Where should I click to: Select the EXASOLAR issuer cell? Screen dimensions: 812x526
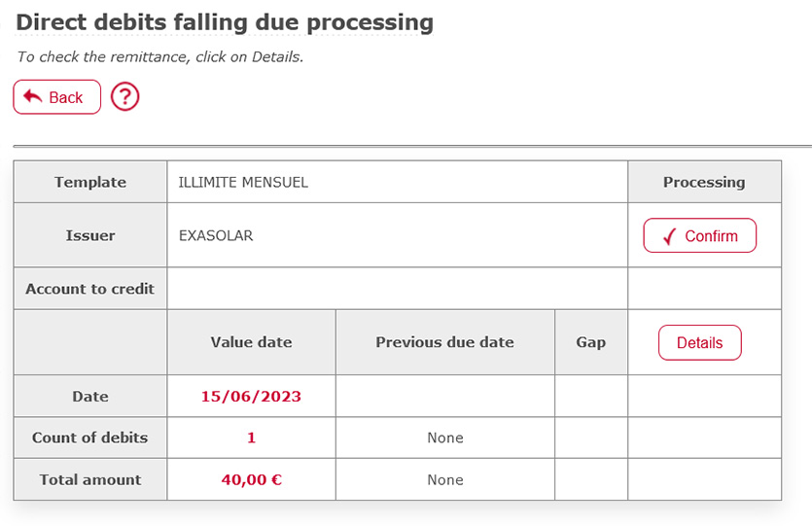216,235
